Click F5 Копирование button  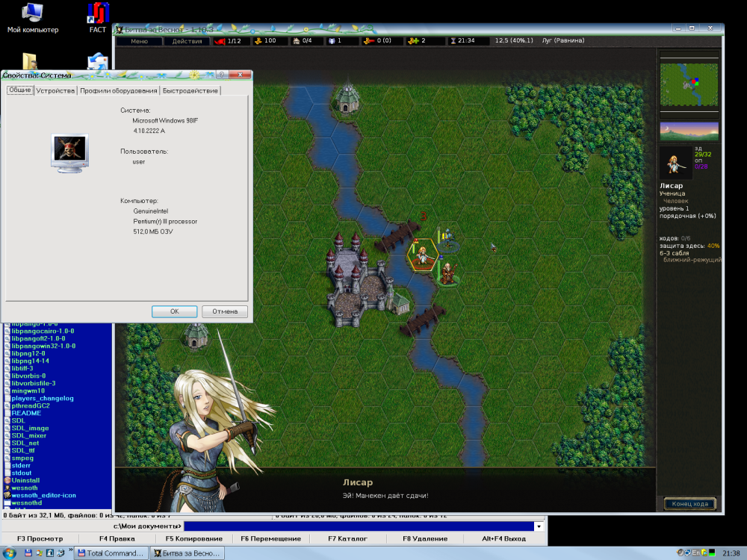click(x=194, y=538)
